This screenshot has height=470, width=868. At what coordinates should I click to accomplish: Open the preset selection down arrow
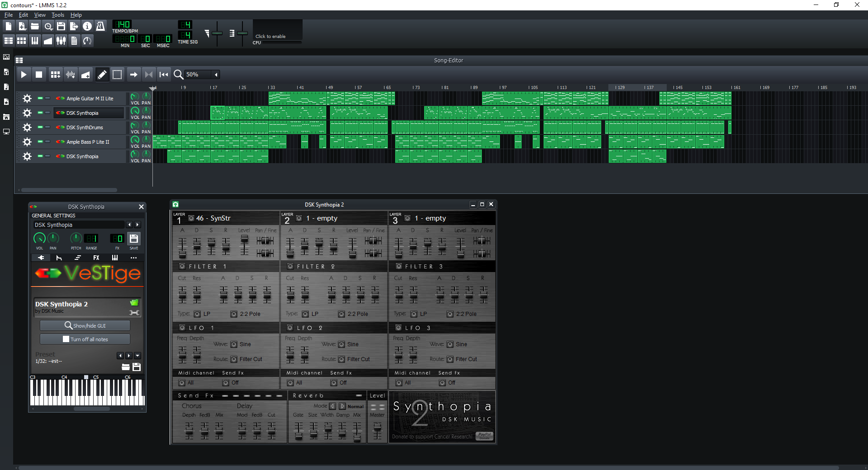138,356
